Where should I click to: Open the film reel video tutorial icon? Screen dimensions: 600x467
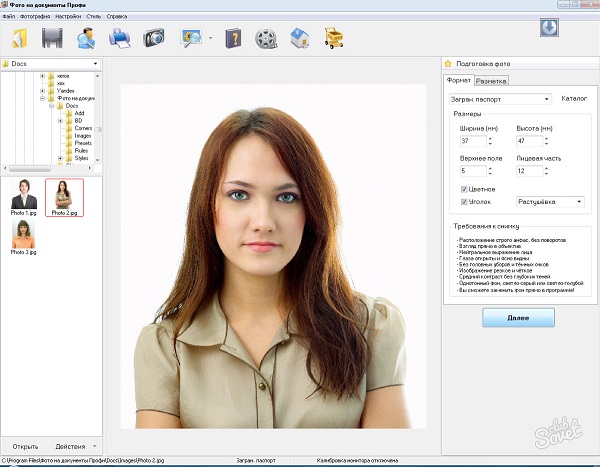pos(266,39)
